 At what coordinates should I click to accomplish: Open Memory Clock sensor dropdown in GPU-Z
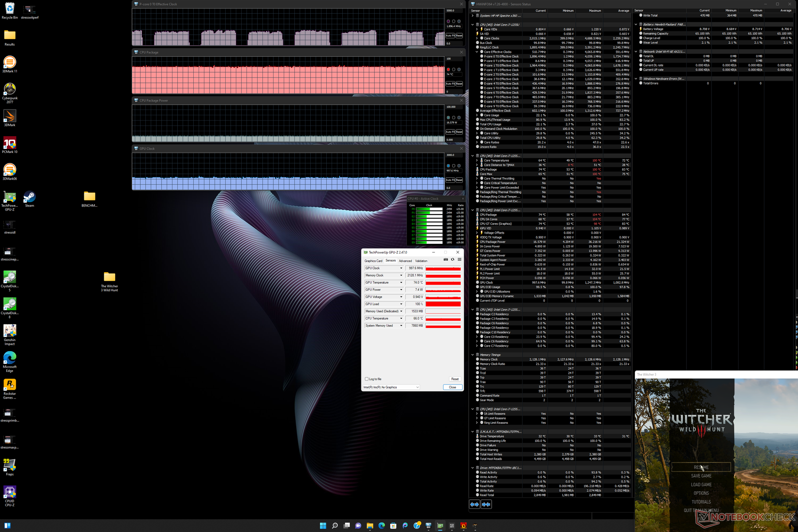[x=401, y=275]
